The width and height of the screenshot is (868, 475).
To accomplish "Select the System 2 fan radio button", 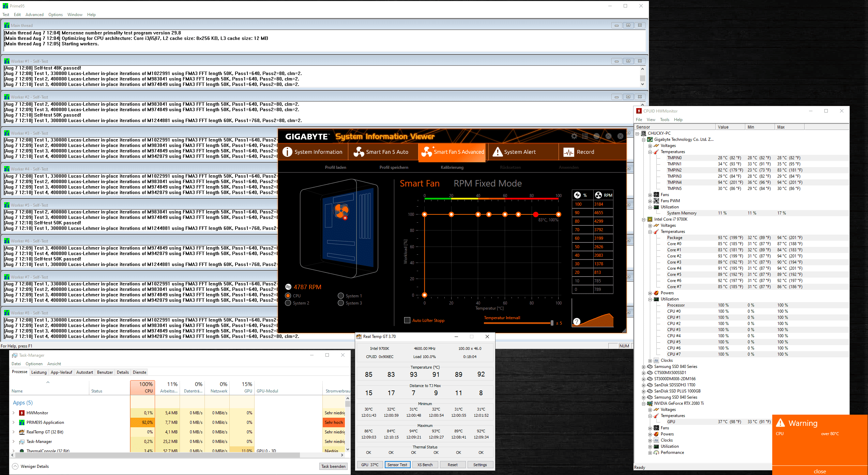I will pyautogui.click(x=288, y=303).
